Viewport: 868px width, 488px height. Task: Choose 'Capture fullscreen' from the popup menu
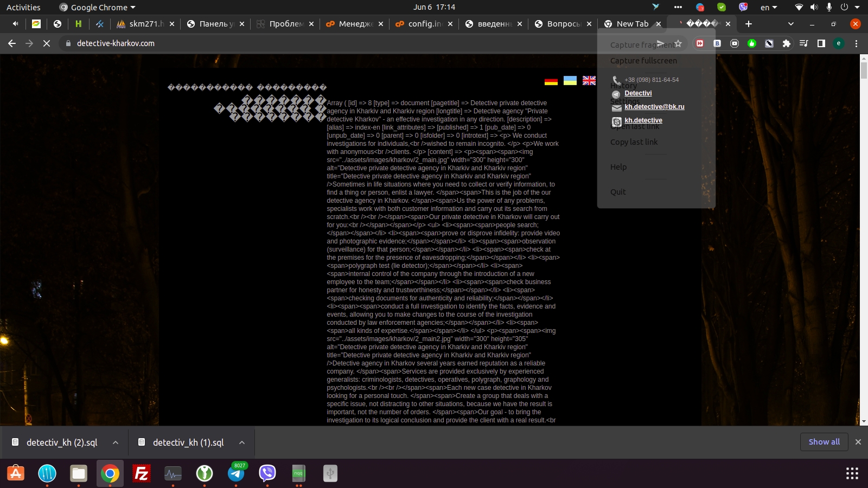point(643,61)
